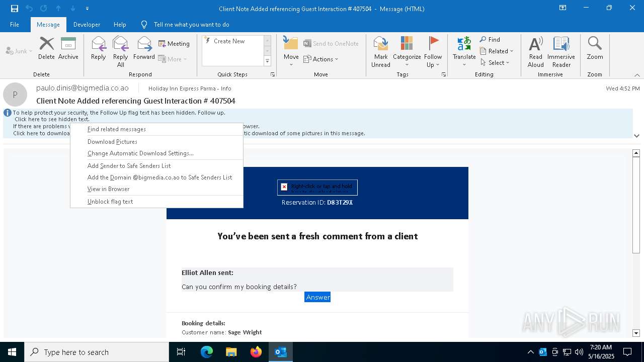The width and height of the screenshot is (644, 362).
Task: Open Microsoft Edge in taskbar
Action: (207, 352)
